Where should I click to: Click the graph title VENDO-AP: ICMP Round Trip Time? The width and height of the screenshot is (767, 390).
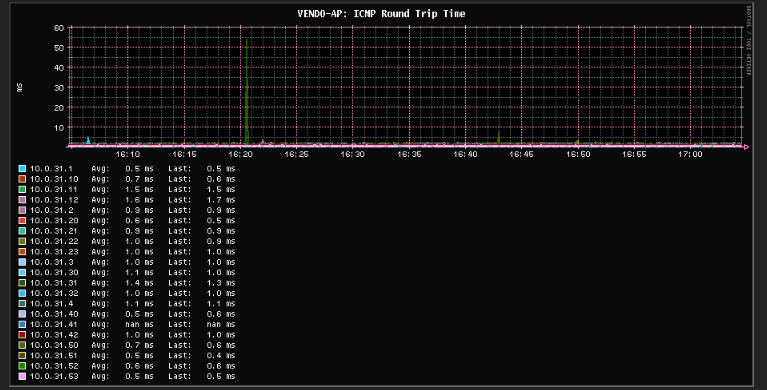[x=382, y=14]
